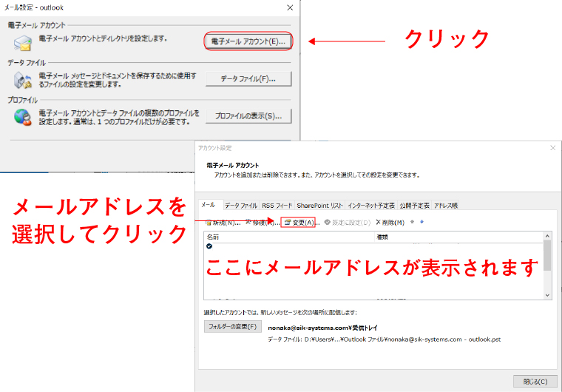The image size is (562, 392).
Task: Click account list scroll down arrow
Action: 547,295
